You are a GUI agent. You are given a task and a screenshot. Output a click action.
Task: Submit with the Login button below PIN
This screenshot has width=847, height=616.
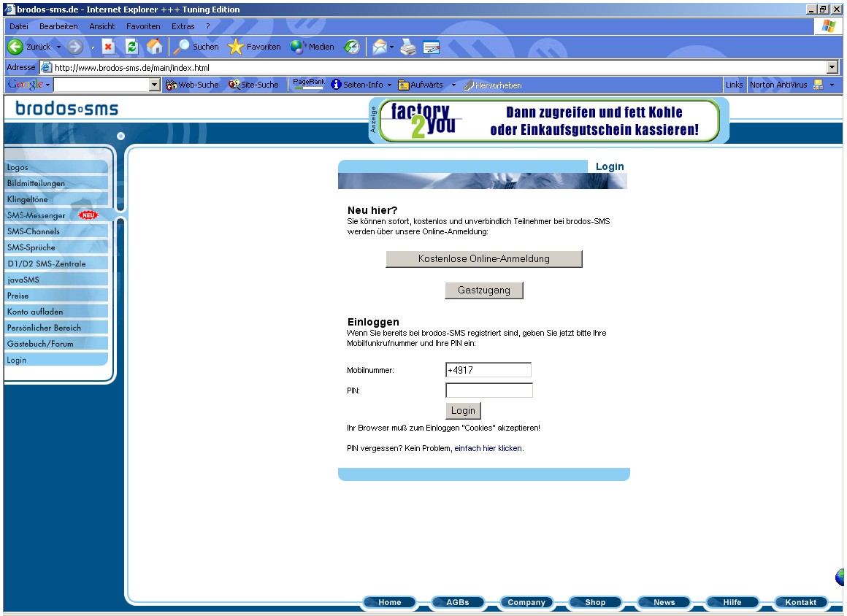coord(463,411)
